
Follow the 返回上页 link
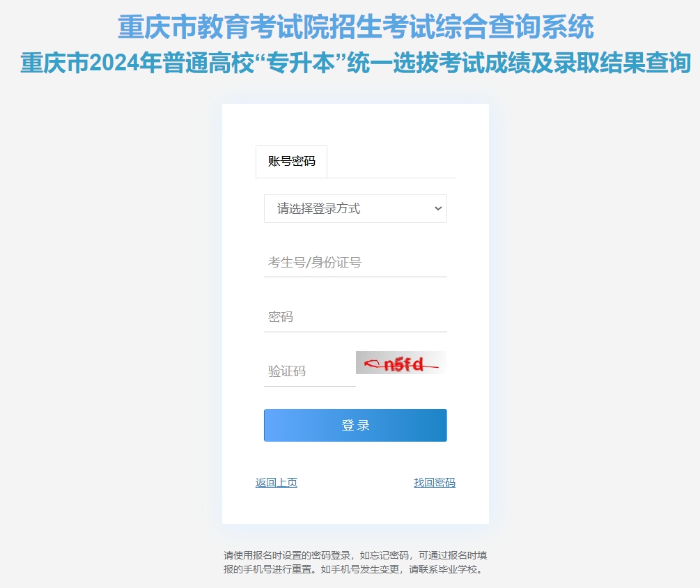click(x=277, y=483)
